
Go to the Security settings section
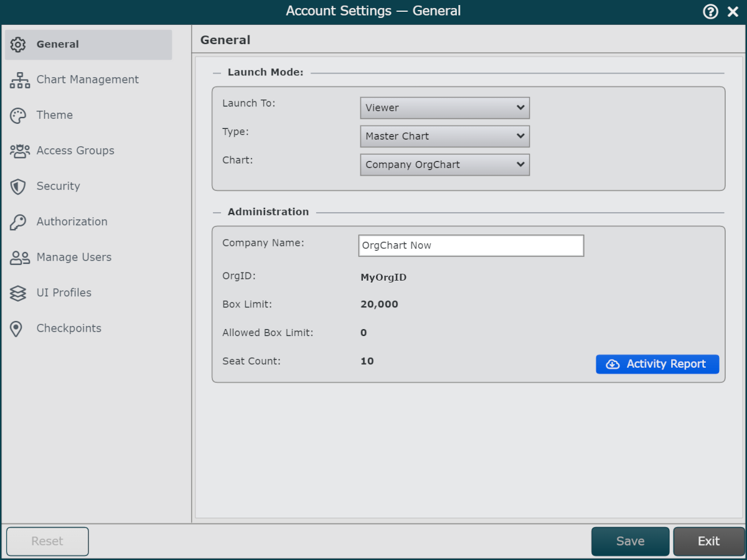[x=58, y=186]
